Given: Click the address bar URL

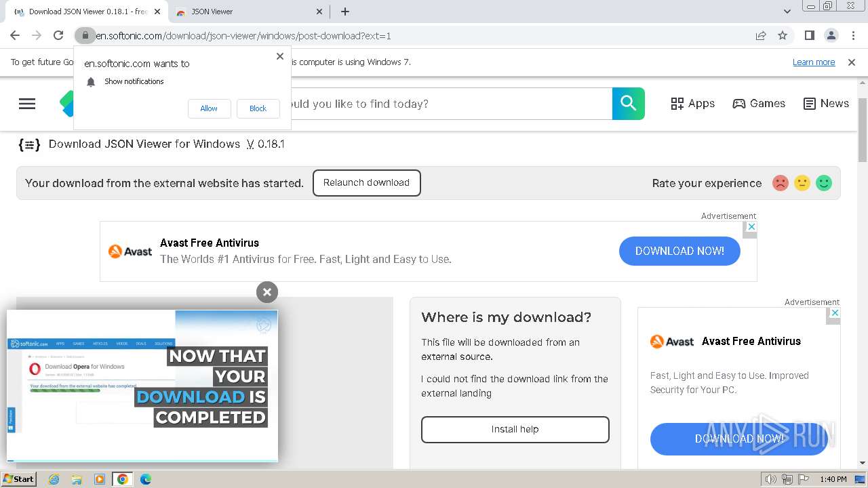Looking at the screenshot, I should click(x=243, y=35).
